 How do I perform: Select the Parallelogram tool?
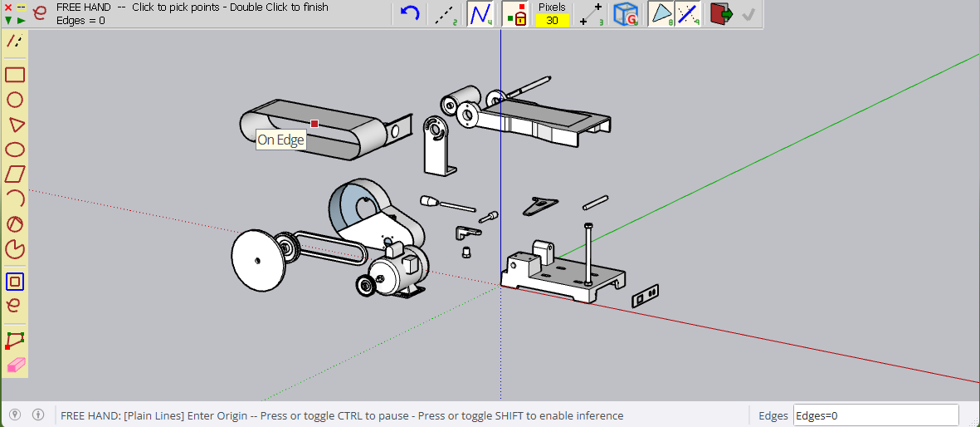[x=15, y=174]
